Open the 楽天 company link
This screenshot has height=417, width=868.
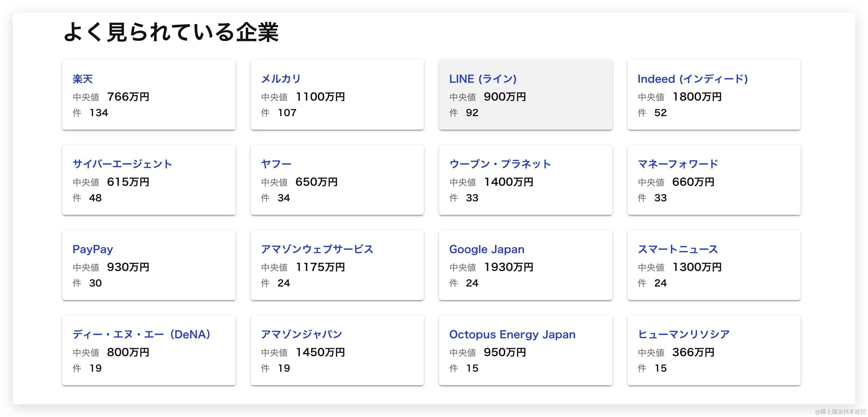(83, 79)
